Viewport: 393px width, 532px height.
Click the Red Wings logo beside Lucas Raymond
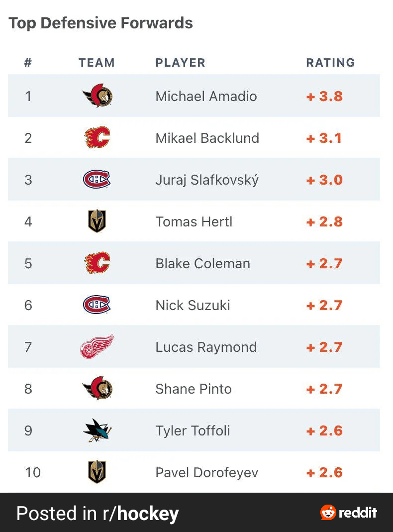pos(97,347)
